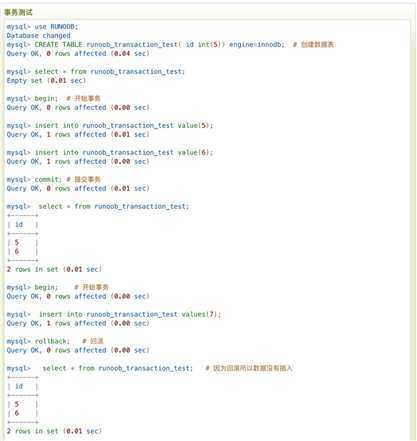Click the '# 提交事务' comment

coord(83,180)
